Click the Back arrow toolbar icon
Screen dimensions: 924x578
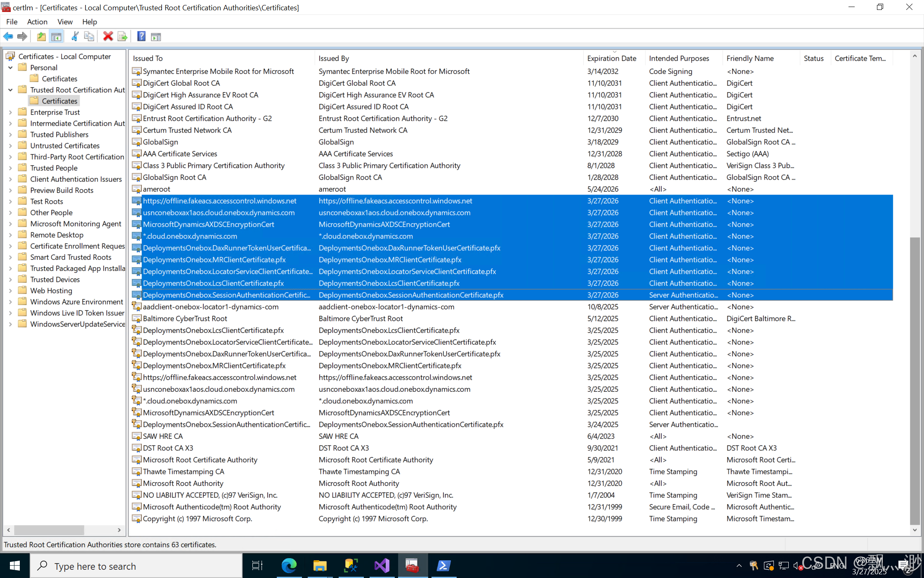(8, 36)
